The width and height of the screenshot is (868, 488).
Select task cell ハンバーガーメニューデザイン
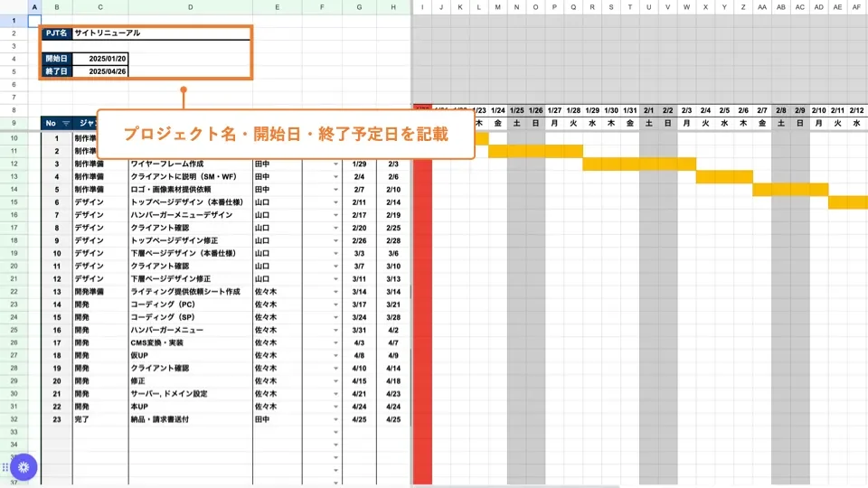tap(190, 215)
